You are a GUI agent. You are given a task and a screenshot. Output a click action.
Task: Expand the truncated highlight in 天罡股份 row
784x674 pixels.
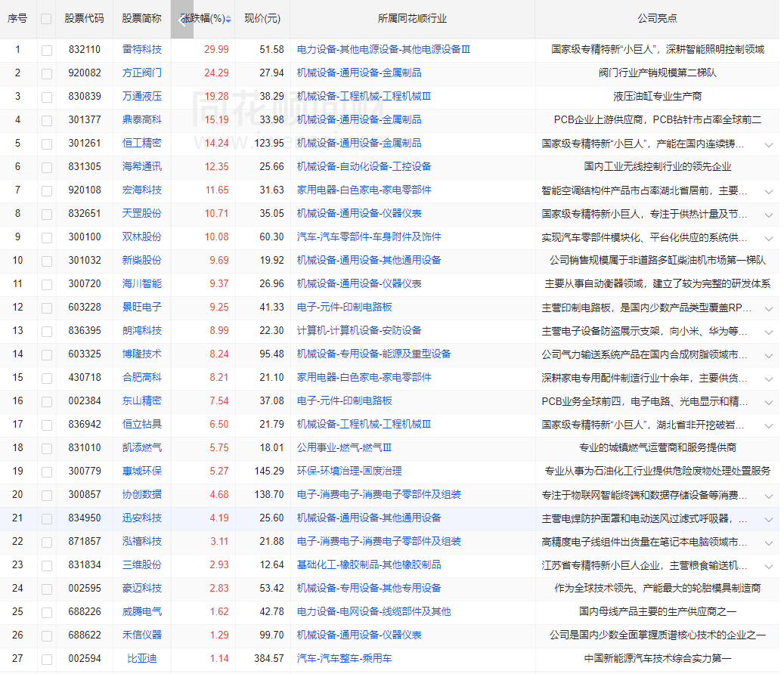[768, 215]
